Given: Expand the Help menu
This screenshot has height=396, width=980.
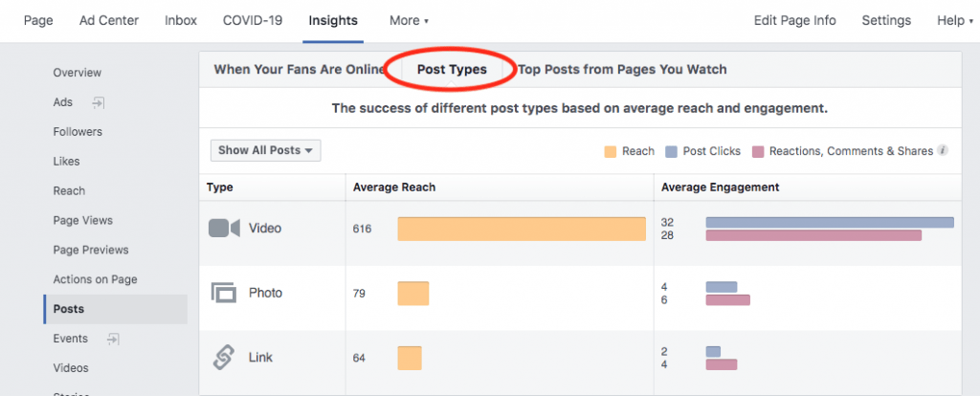Looking at the screenshot, I should (956, 21).
